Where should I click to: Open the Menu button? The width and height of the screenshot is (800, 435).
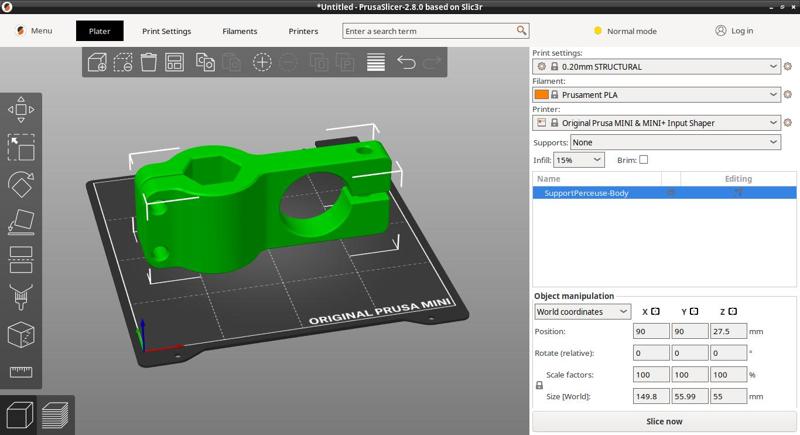pyautogui.click(x=34, y=31)
